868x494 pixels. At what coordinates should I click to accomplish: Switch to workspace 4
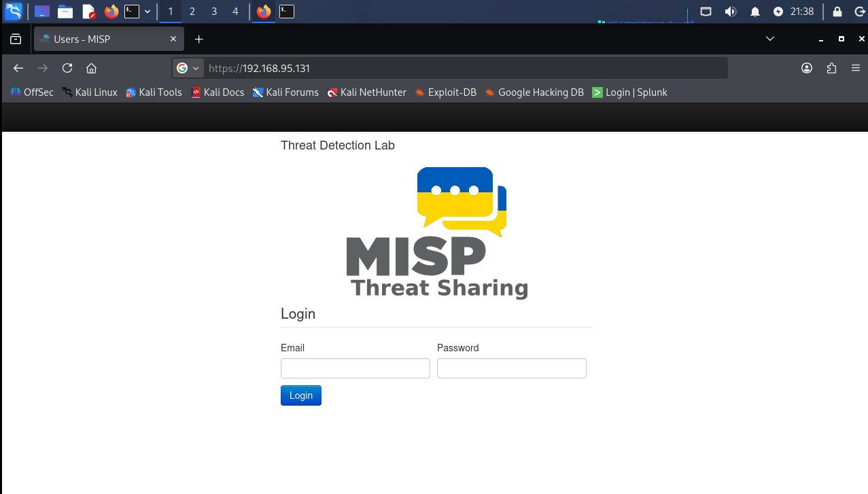coord(235,12)
